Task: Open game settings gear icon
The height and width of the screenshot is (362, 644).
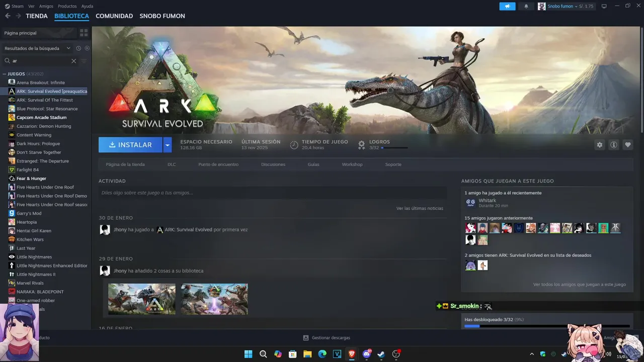Action: point(599,145)
